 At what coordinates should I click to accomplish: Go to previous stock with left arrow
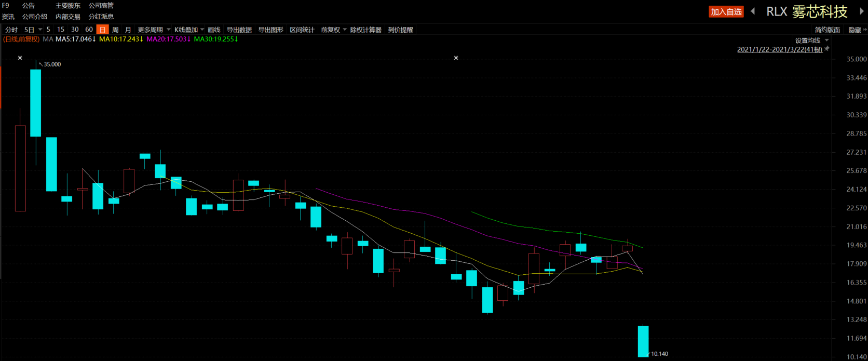click(753, 11)
